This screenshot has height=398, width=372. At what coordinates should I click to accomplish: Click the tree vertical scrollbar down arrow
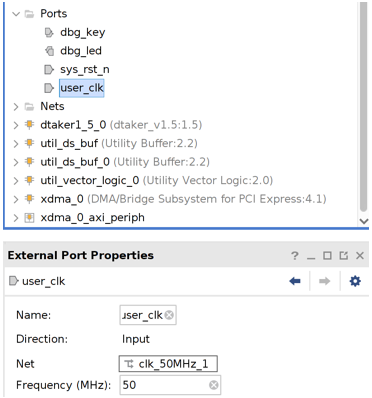pyautogui.click(x=364, y=221)
